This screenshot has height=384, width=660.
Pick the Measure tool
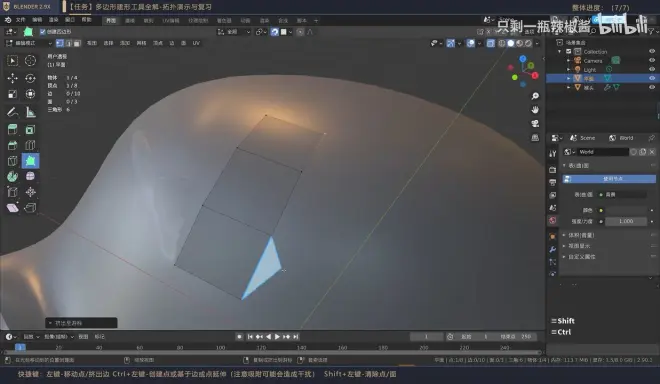[30, 112]
